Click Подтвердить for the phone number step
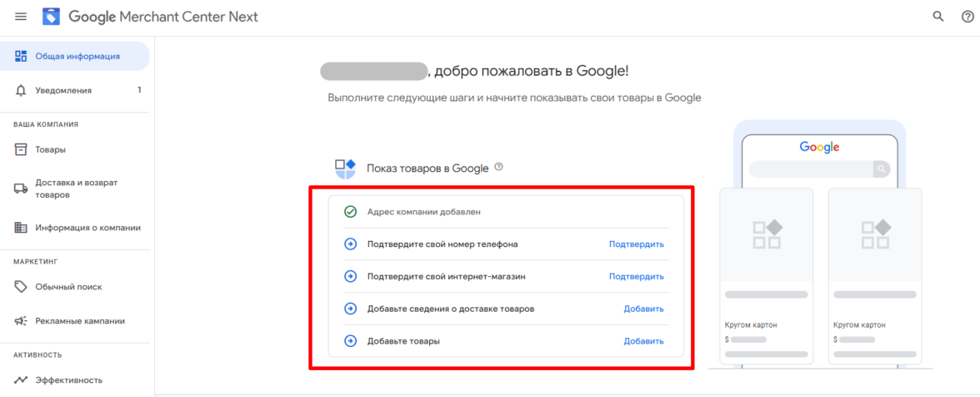This screenshot has width=980, height=397. click(637, 244)
